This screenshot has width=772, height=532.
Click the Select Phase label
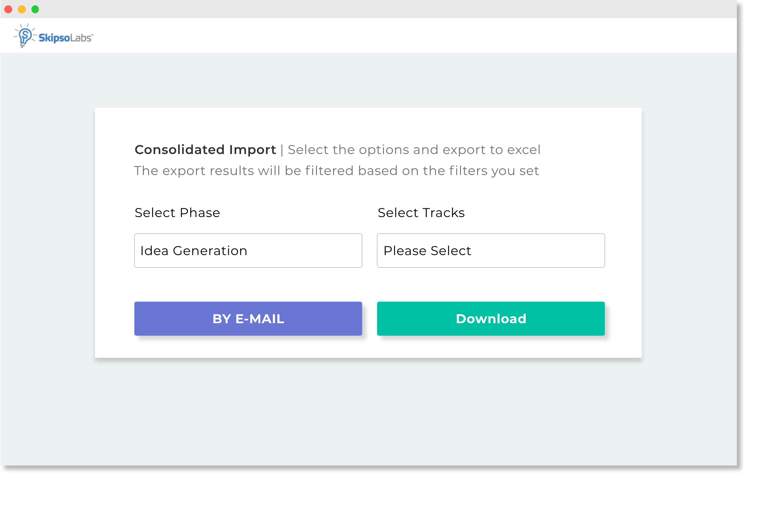[x=177, y=213]
